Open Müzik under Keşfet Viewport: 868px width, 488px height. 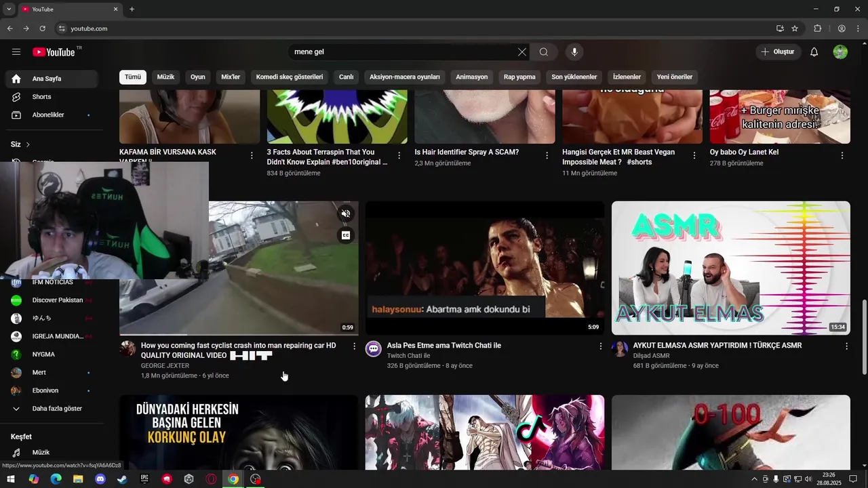click(52, 453)
